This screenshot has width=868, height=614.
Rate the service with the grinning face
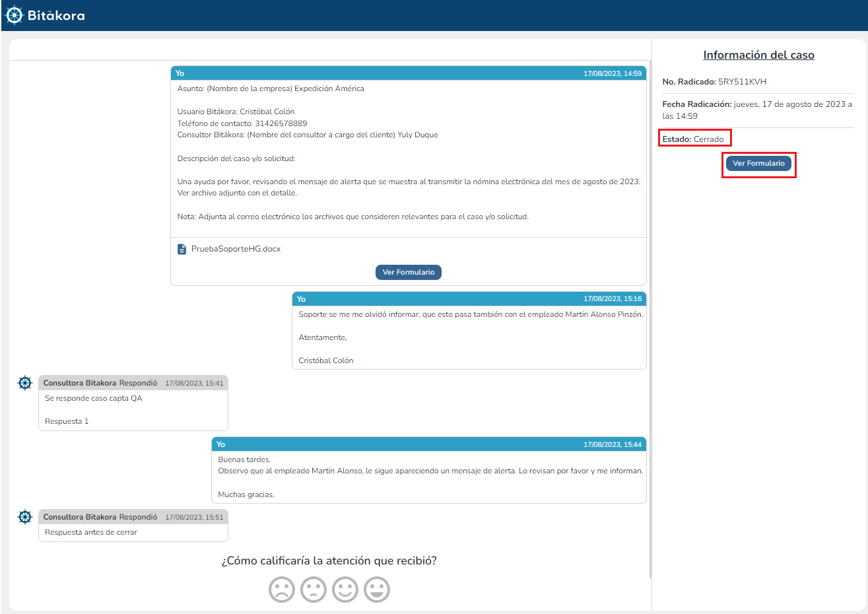(x=377, y=590)
